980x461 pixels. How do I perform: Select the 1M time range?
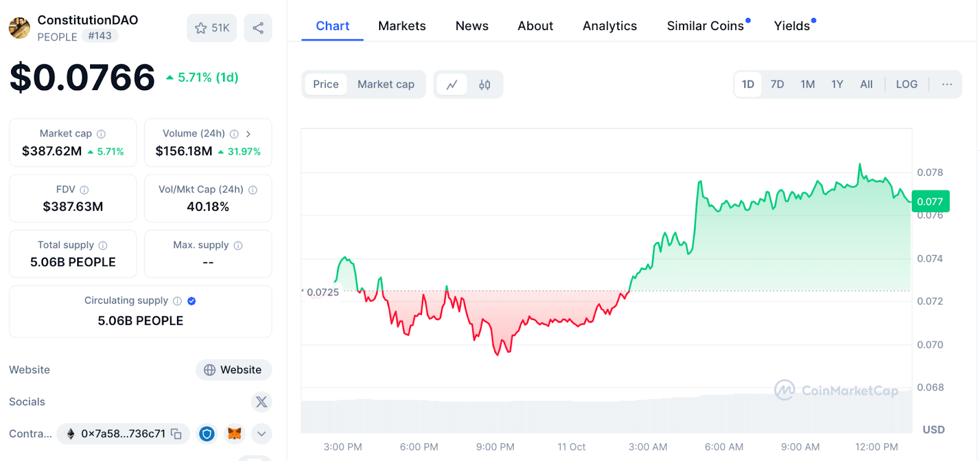click(808, 85)
